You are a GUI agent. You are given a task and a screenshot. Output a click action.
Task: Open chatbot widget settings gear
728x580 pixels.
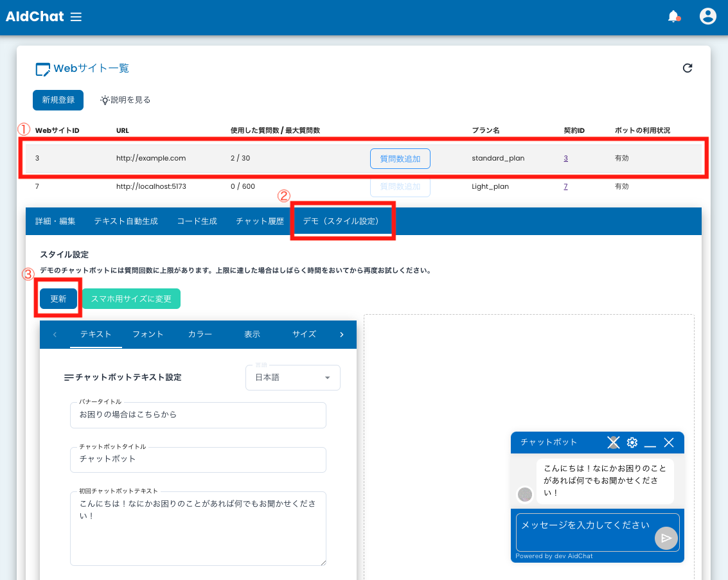click(x=632, y=443)
